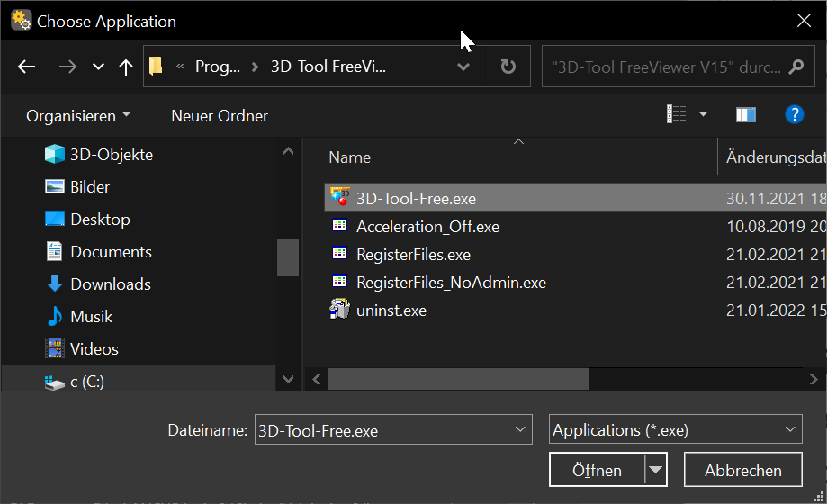Click the Öffnen button
The height and width of the screenshot is (504, 827).
pyautogui.click(x=597, y=470)
